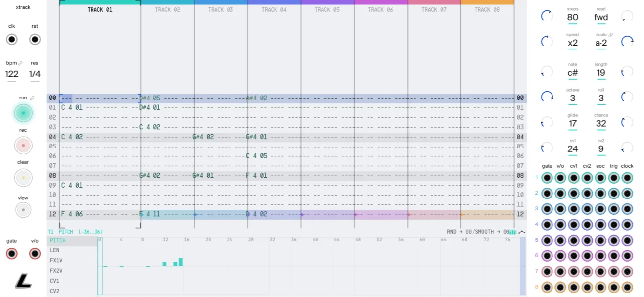Image resolution: width=644 pixels, height=297 pixels.
Task: Click the note value c#
Action: (573, 73)
